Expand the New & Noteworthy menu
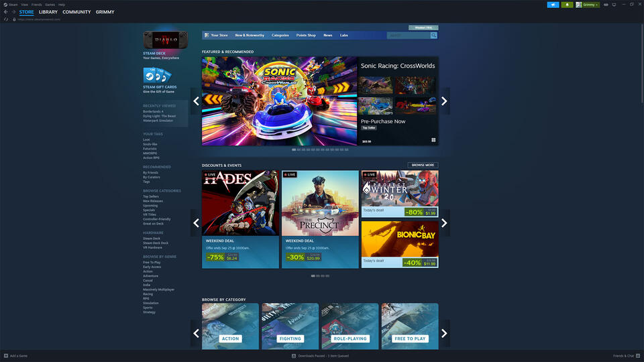 pos(250,36)
